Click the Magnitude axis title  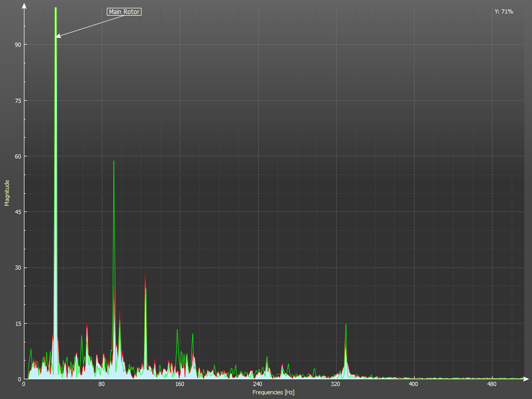pyautogui.click(x=7, y=193)
